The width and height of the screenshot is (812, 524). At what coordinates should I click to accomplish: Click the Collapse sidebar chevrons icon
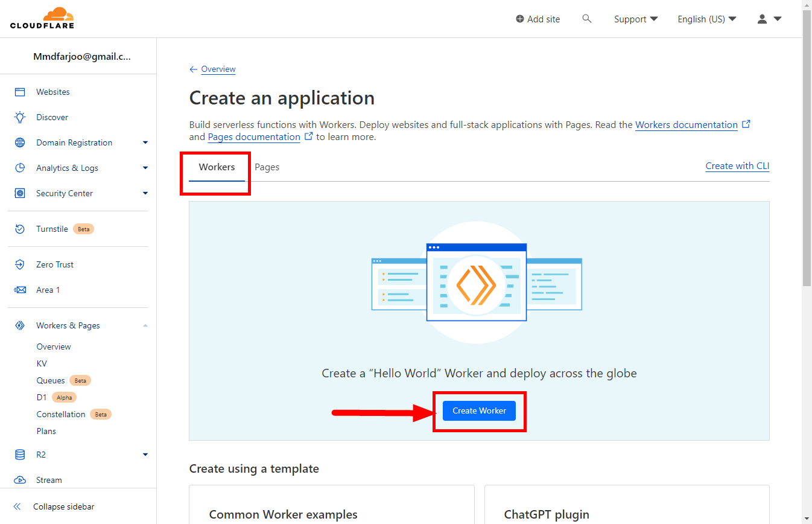pyautogui.click(x=17, y=506)
